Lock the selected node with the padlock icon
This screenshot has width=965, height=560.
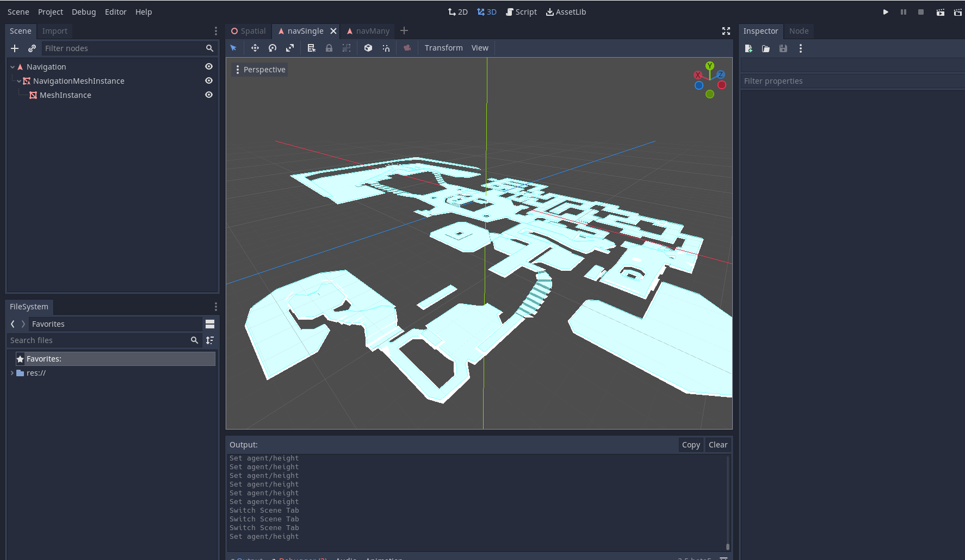click(x=329, y=48)
